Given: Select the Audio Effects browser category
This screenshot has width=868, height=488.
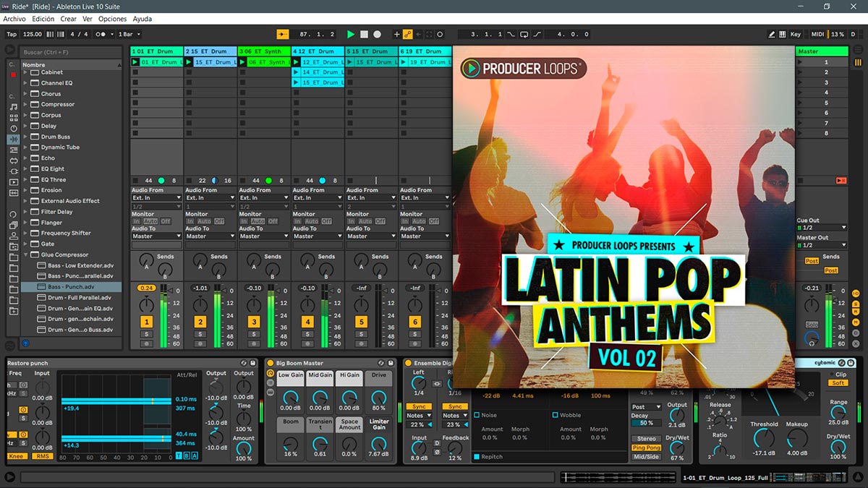Looking at the screenshot, I should (x=14, y=139).
